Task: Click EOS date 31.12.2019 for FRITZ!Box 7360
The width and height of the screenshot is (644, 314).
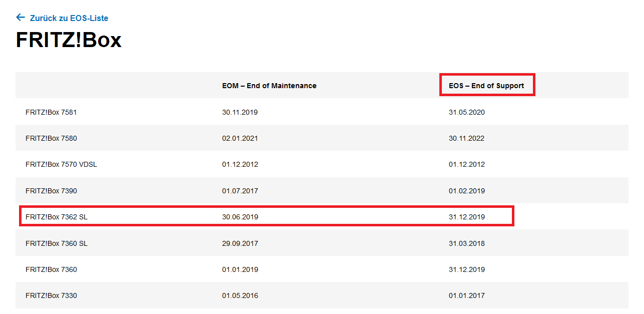Action: [x=467, y=269]
